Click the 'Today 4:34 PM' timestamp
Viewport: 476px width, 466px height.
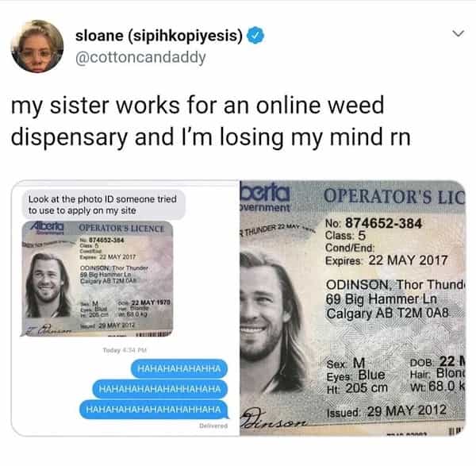(x=125, y=350)
